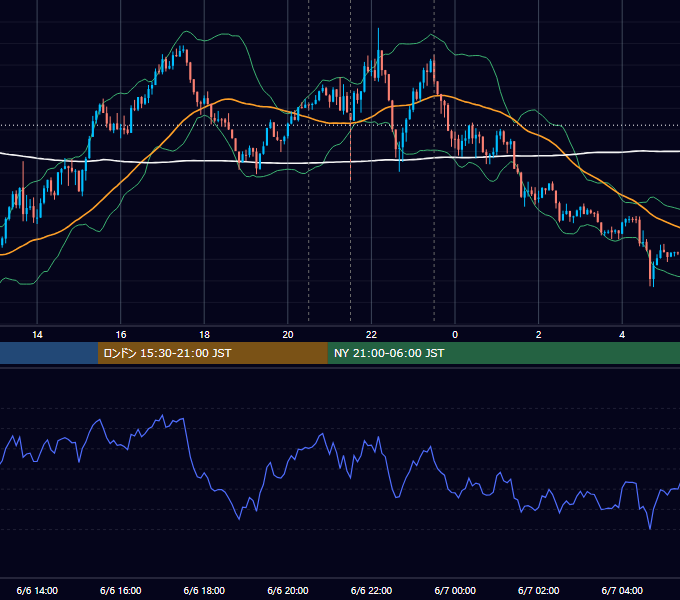This screenshot has height=600, width=680.
Task: Click the 18 hour axis label
Action: [x=204, y=335]
